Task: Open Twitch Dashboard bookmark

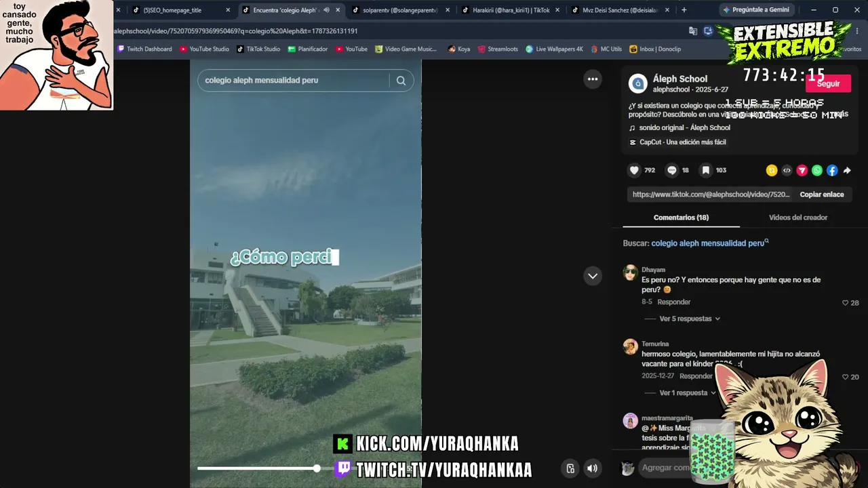Action: [144, 49]
